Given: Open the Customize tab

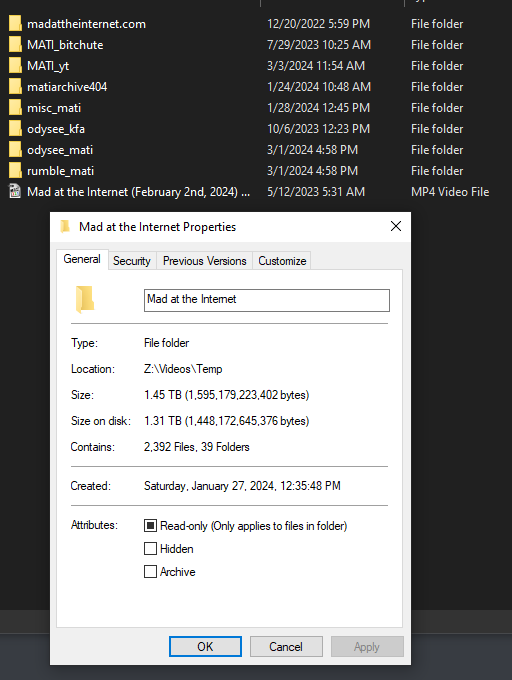Looking at the screenshot, I should (x=282, y=261).
